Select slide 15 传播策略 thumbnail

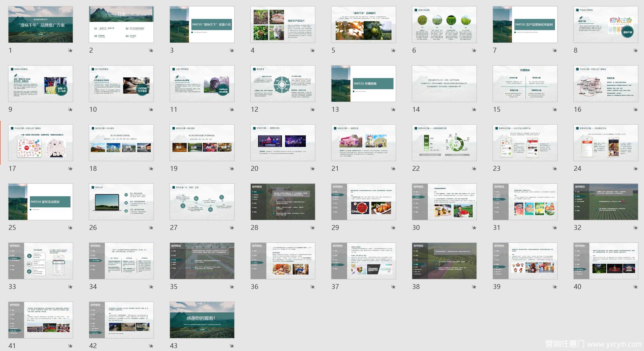(525, 83)
